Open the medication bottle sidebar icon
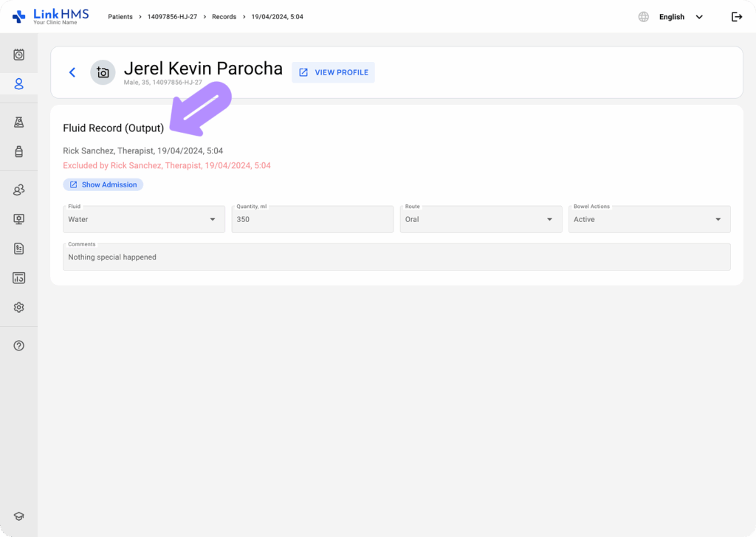 click(19, 152)
